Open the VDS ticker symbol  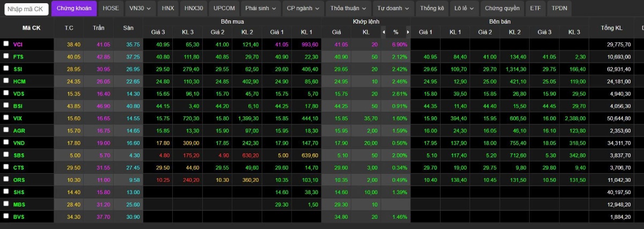click(x=18, y=93)
